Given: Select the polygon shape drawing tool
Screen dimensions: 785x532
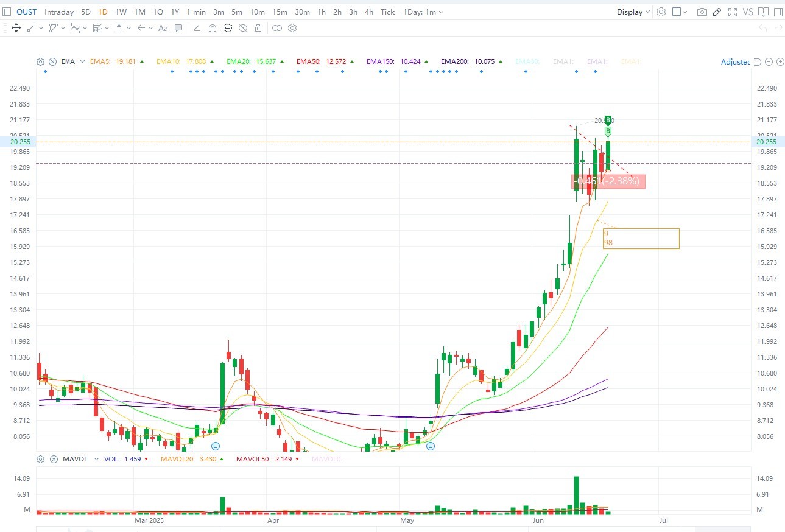Looking at the screenshot, I should (53, 27).
